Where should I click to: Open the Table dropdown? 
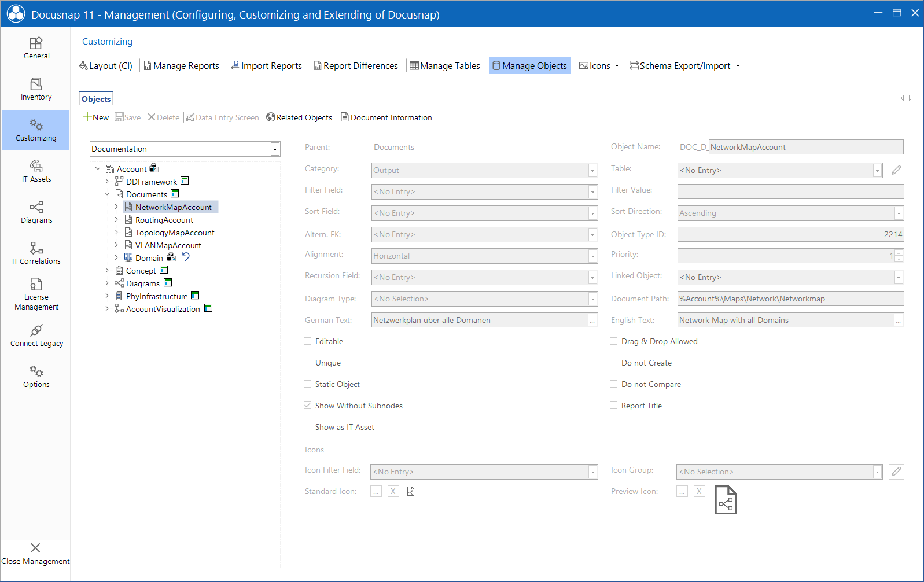point(877,171)
